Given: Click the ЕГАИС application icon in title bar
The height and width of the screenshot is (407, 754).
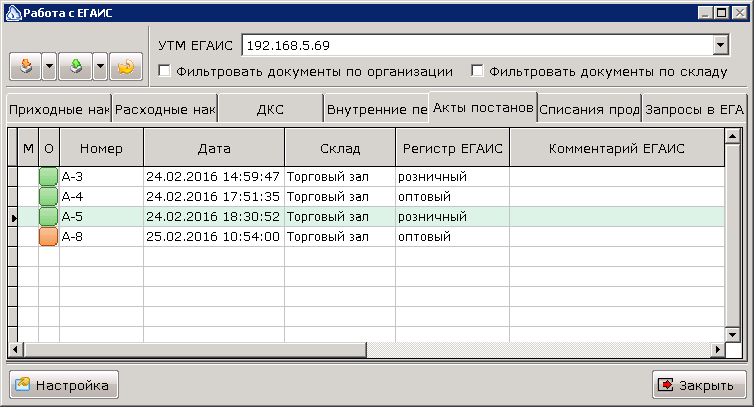Looking at the screenshot, I should point(13,13).
